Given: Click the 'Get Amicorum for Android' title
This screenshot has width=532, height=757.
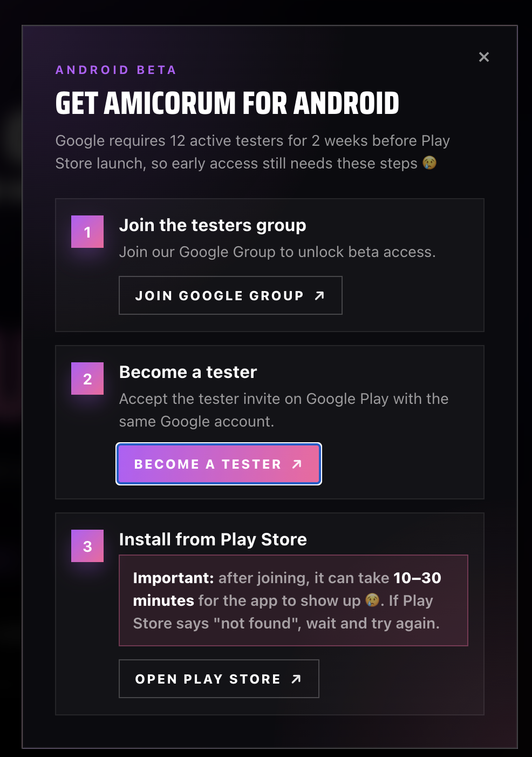Looking at the screenshot, I should (x=227, y=103).
